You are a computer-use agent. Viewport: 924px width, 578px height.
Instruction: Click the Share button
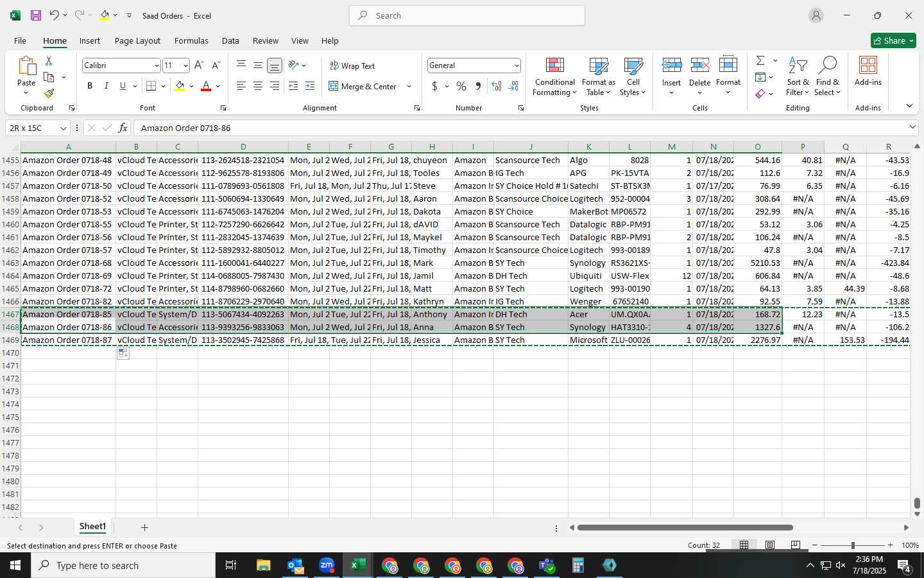893,40
